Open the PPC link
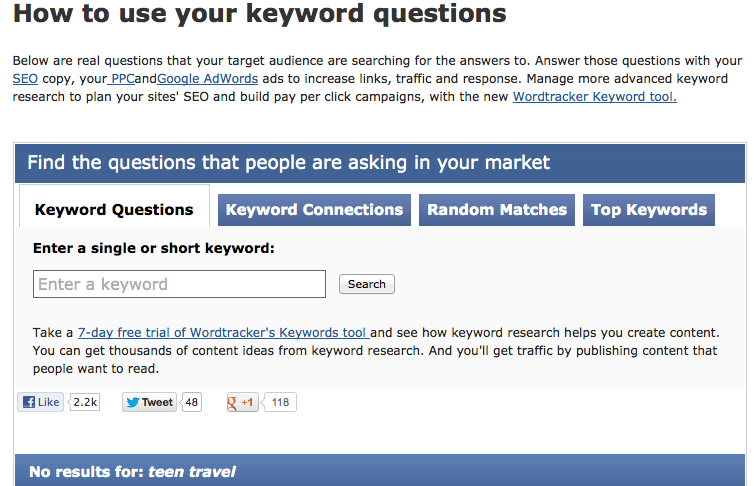The width and height of the screenshot is (754, 486). [121, 79]
